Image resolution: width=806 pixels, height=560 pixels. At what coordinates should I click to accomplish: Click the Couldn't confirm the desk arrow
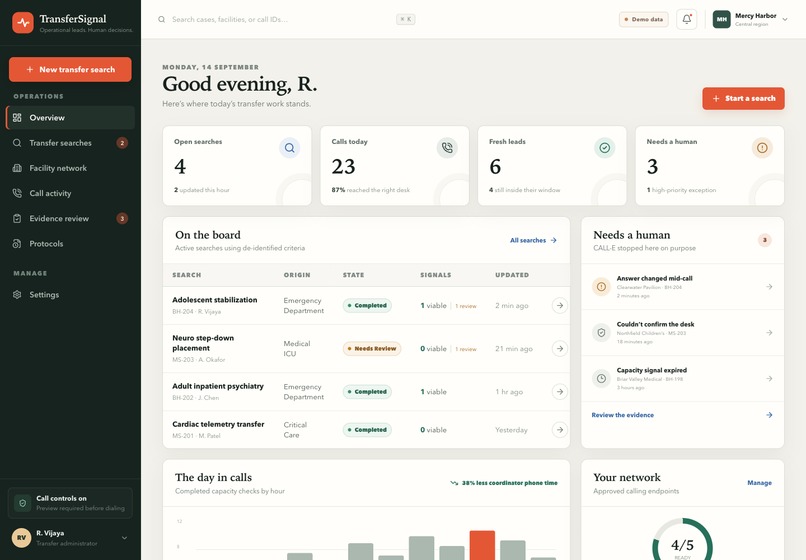tap(769, 333)
